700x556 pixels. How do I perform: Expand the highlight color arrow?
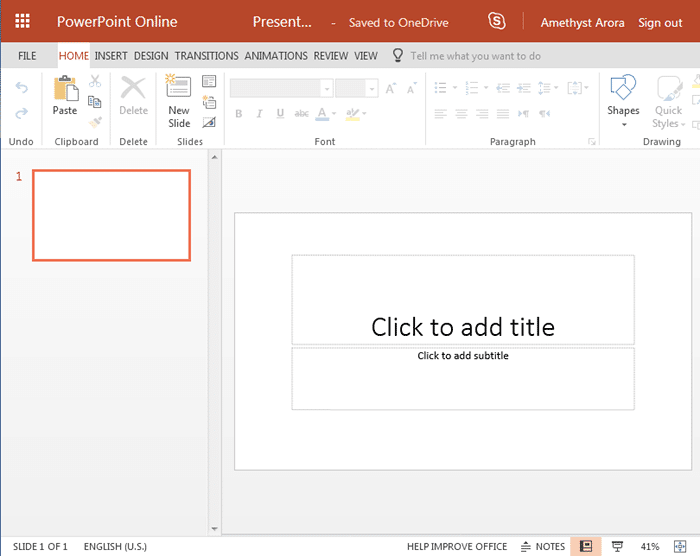(x=365, y=114)
